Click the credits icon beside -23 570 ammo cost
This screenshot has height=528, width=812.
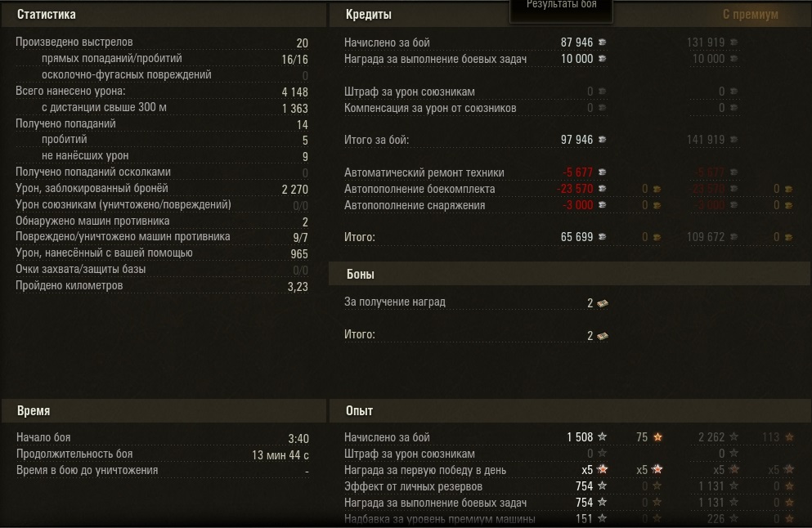coord(602,189)
